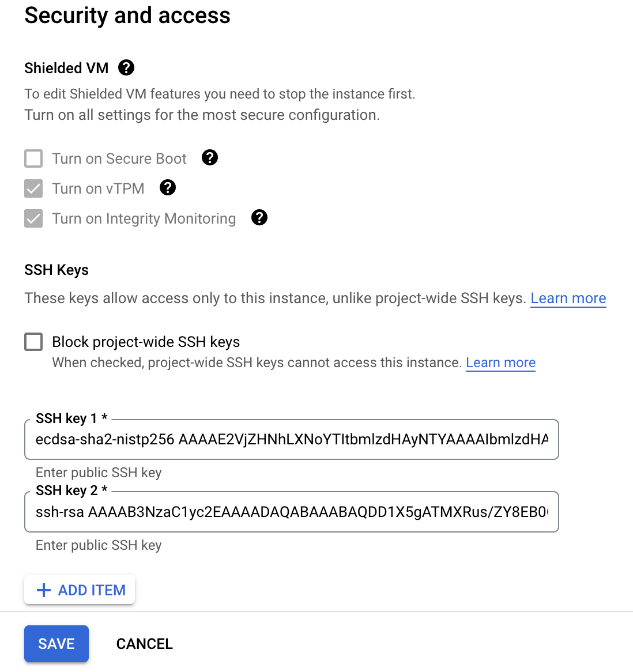
Task: Cancel the edit with CANCEL button
Action: click(x=144, y=644)
